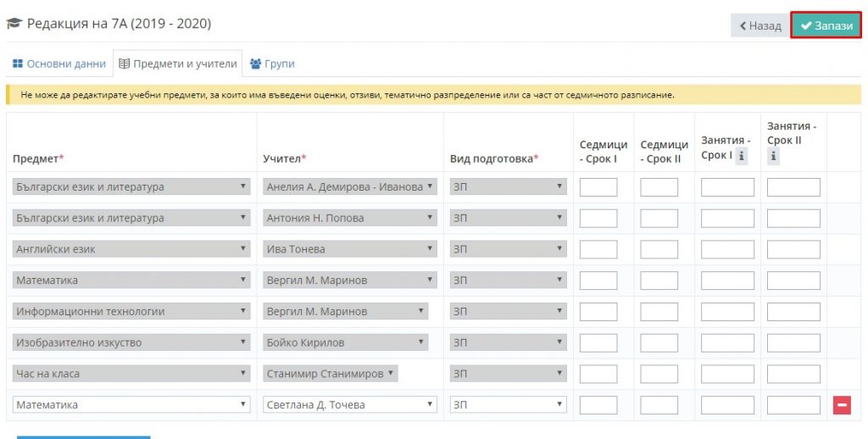Click the Седмици - Срок I header
This screenshot has height=439, width=868.
point(604,152)
